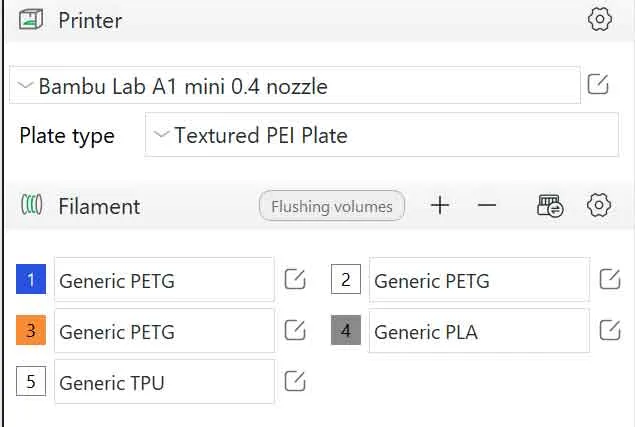Open printer settings gear icon
This screenshot has width=635, height=427.
599,19
